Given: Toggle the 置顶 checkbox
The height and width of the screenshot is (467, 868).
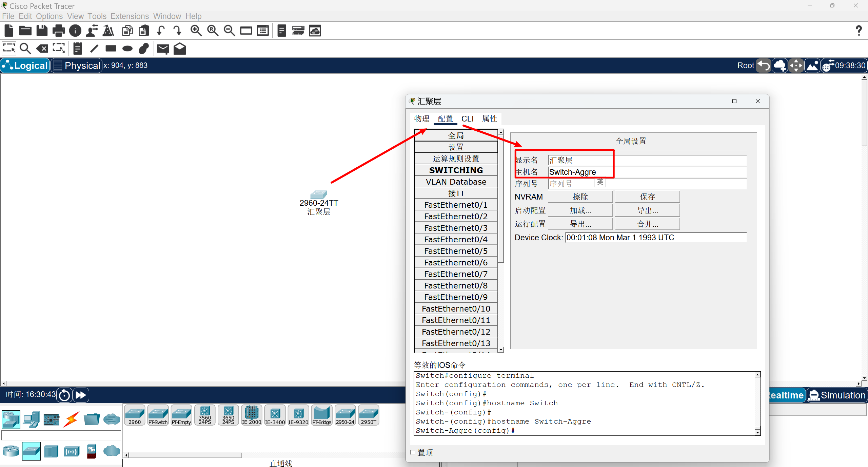Looking at the screenshot, I should click(413, 452).
